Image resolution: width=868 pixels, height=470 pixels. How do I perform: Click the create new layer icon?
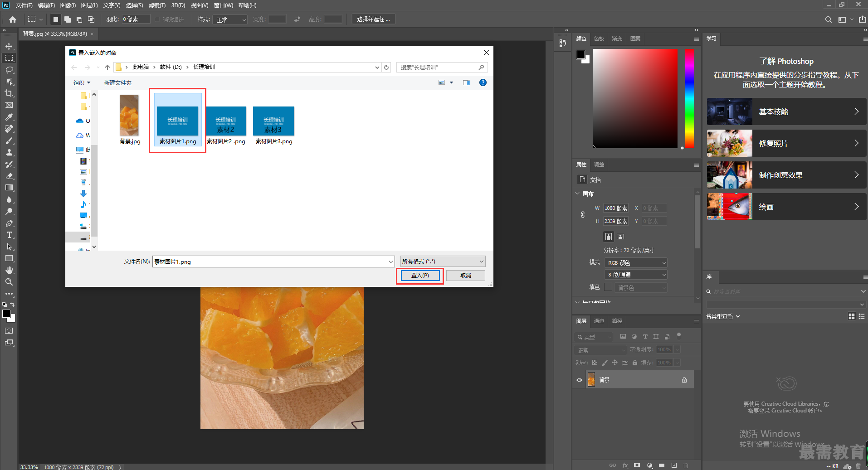[674, 465]
